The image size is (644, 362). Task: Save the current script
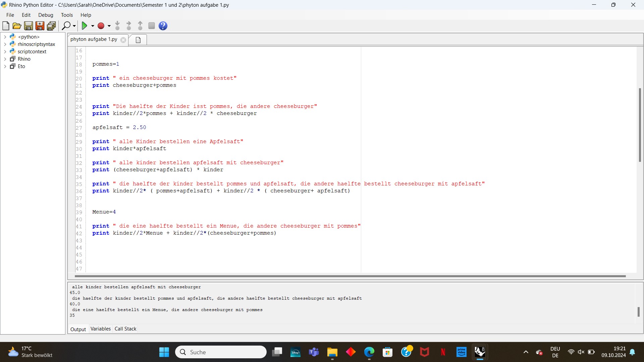(28, 26)
